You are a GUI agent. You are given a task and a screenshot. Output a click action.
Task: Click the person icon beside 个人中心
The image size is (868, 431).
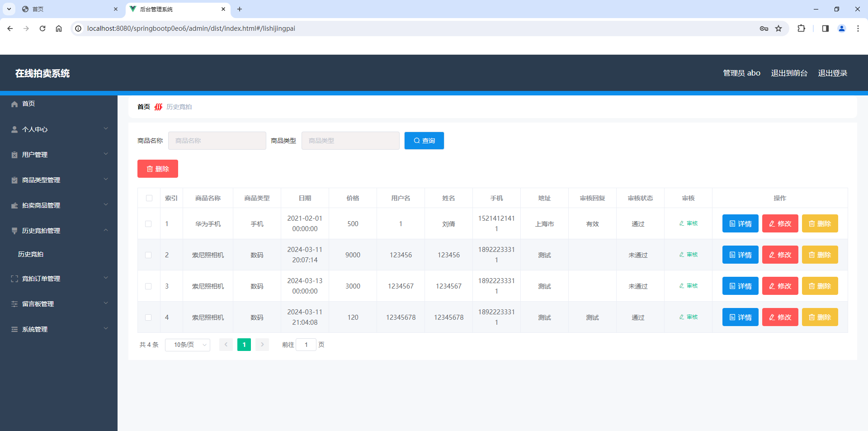14,129
